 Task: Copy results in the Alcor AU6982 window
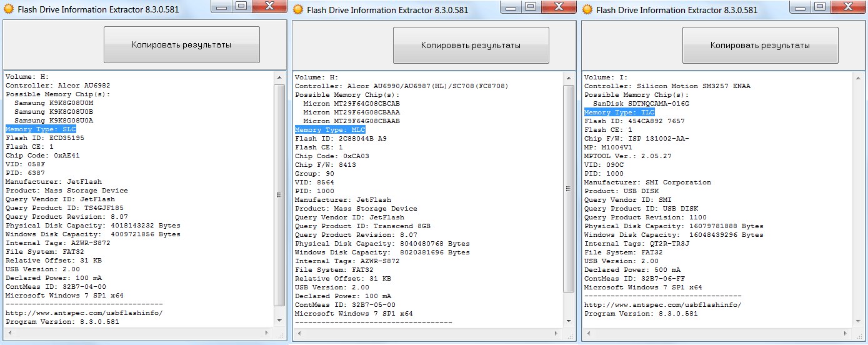coord(181,45)
